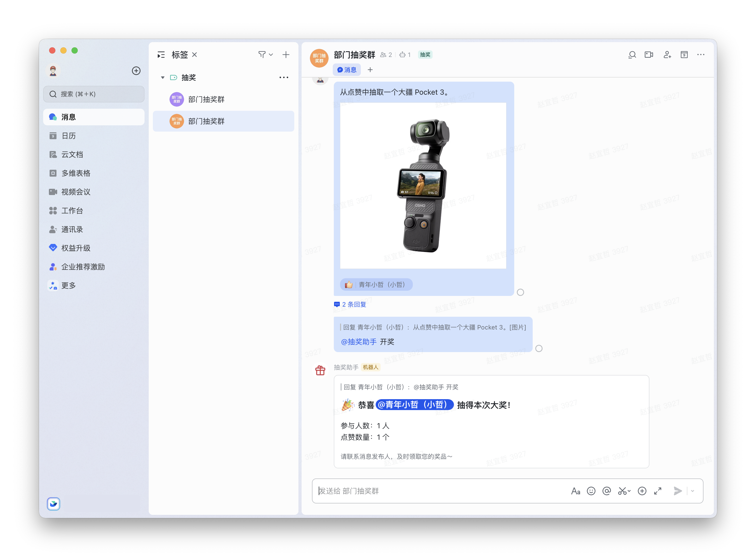The width and height of the screenshot is (756, 557).
Task: Start a video meeting from the chat header
Action: coord(649,54)
